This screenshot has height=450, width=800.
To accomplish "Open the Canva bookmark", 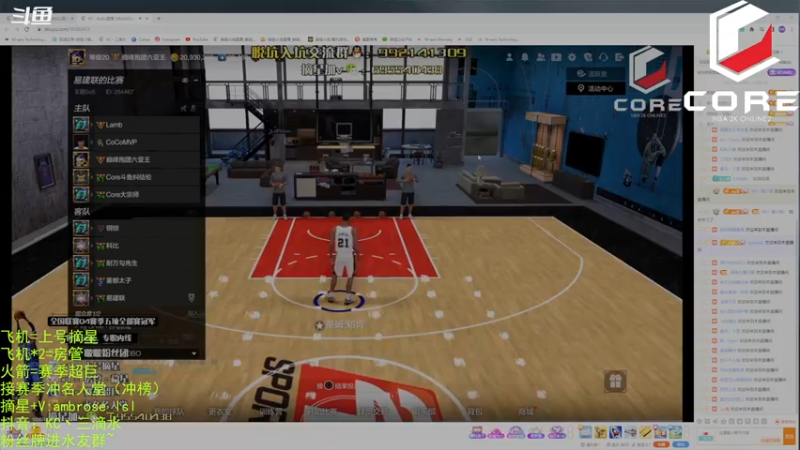I will 141,39.
